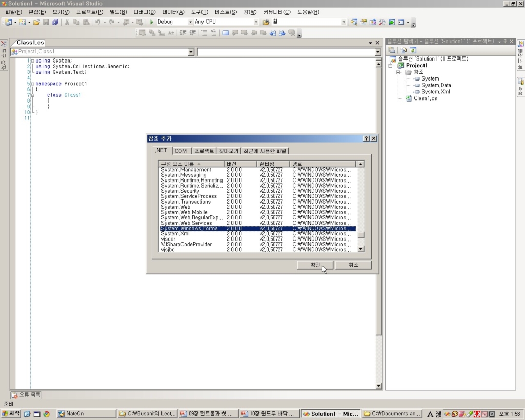The width and height of the screenshot is (525, 420).
Task: Open the Object Browser toolbar icon
Action: coord(373,22)
